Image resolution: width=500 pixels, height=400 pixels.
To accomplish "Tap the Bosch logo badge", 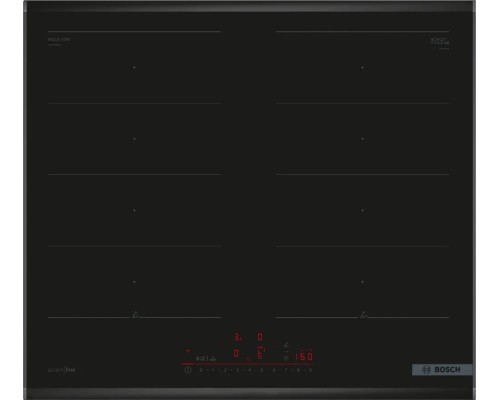I will point(442,370).
